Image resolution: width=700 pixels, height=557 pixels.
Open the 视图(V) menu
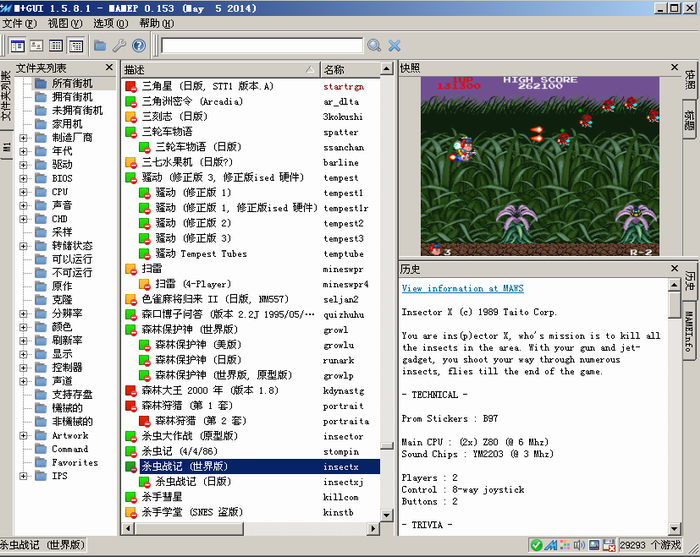(65, 23)
